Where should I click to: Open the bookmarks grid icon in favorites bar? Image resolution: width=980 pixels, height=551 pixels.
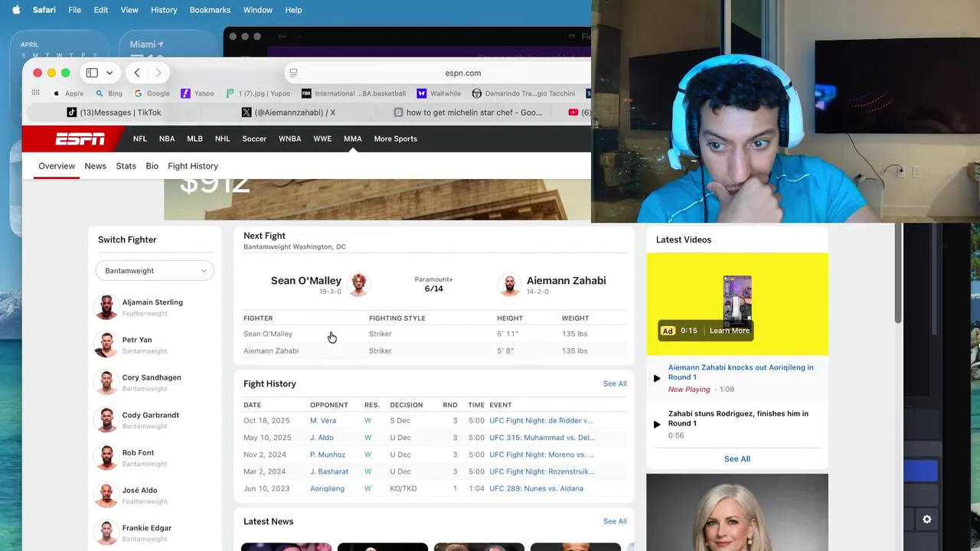coord(36,93)
